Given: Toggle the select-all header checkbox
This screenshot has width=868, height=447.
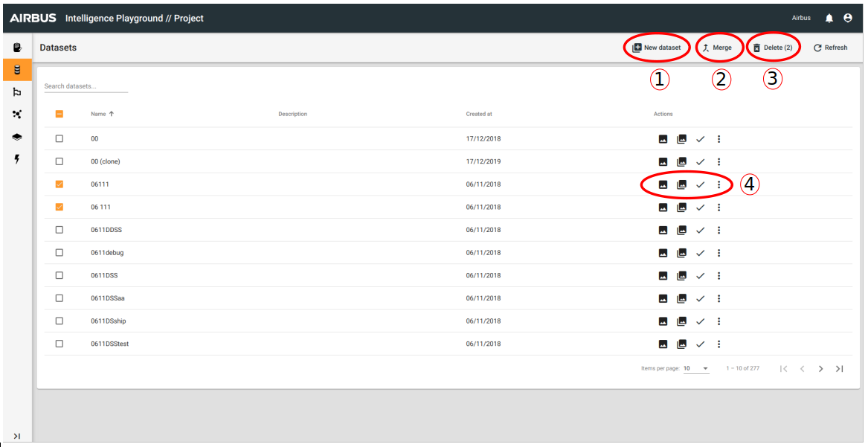Looking at the screenshot, I should click(x=60, y=114).
